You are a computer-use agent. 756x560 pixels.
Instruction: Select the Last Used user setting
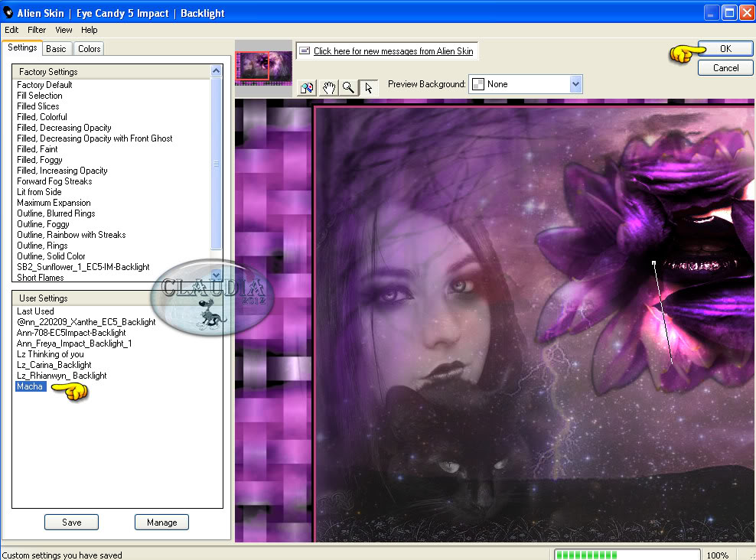pyautogui.click(x=35, y=311)
